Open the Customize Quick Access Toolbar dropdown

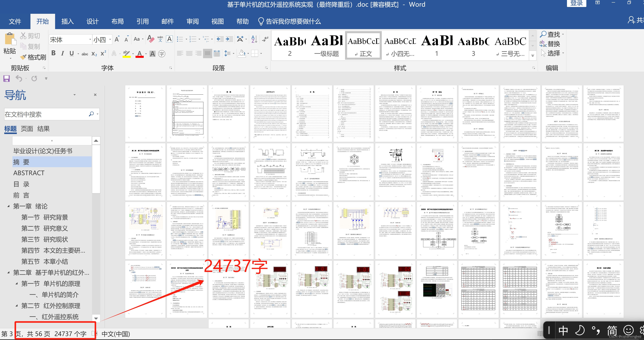(46, 79)
